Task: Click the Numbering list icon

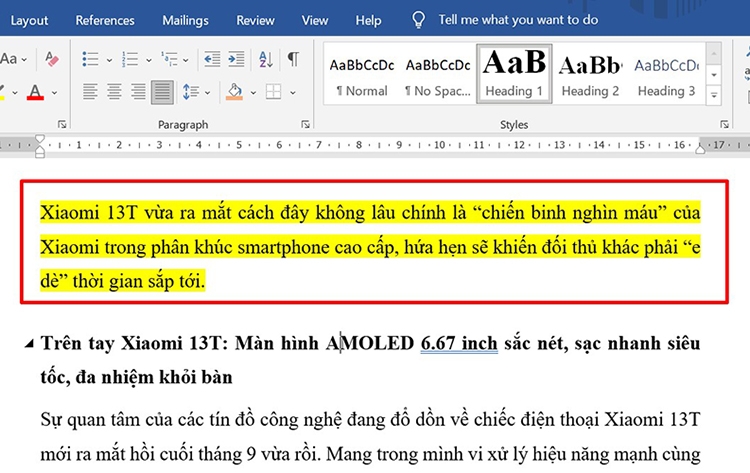Action: pos(130,59)
